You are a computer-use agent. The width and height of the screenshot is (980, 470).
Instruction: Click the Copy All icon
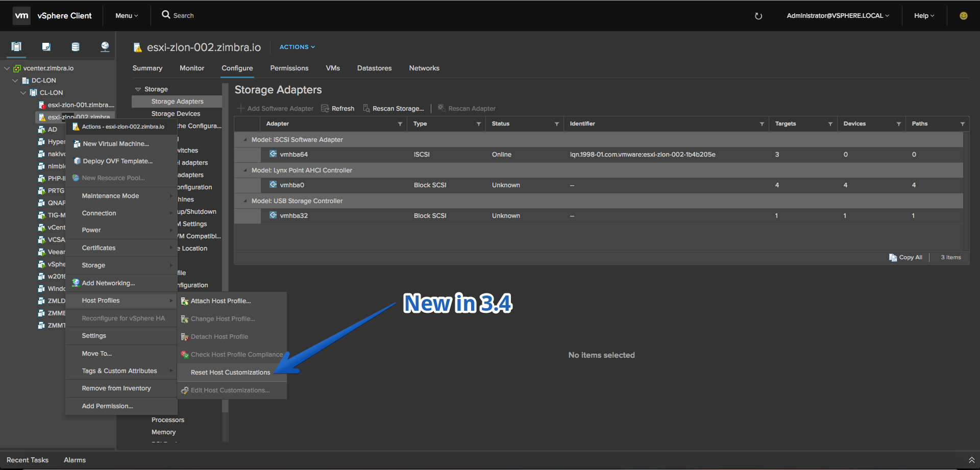pos(893,258)
